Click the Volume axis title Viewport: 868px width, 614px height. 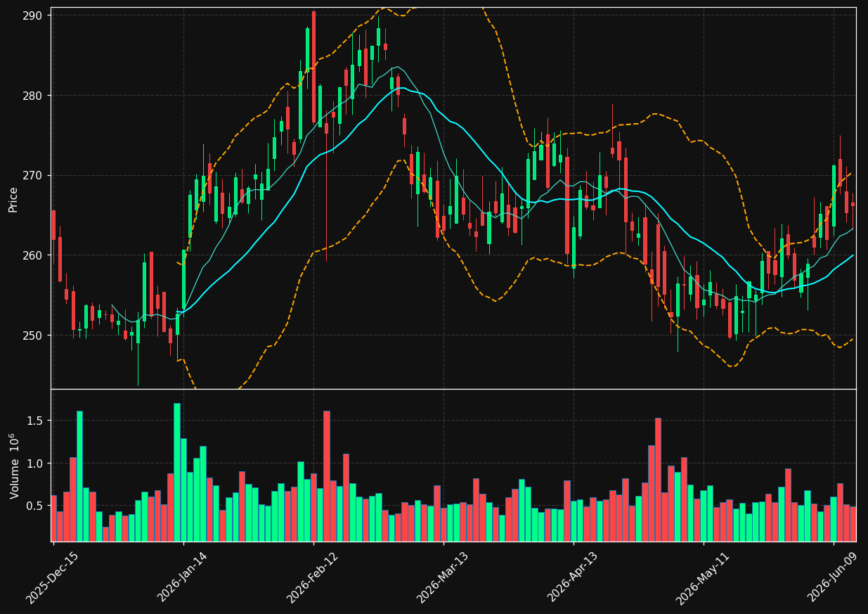[x=13, y=466]
